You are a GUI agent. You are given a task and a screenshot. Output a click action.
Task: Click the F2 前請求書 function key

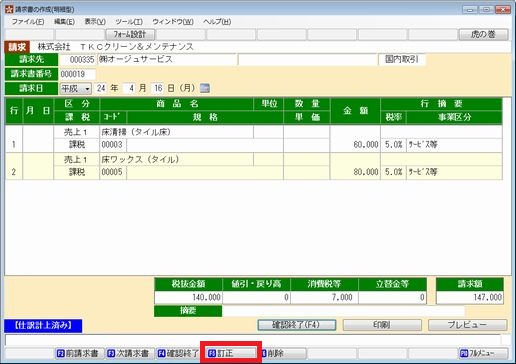[x=79, y=353]
